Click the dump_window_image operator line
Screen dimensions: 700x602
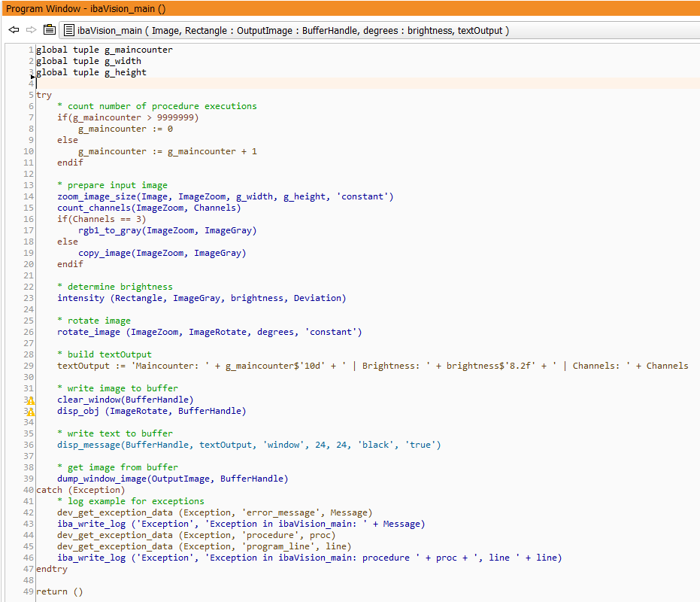tap(172, 479)
